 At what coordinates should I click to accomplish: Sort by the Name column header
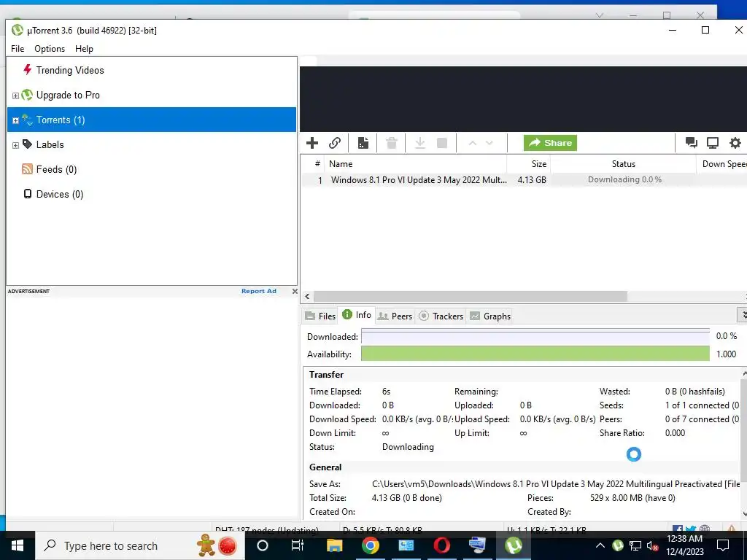point(415,164)
